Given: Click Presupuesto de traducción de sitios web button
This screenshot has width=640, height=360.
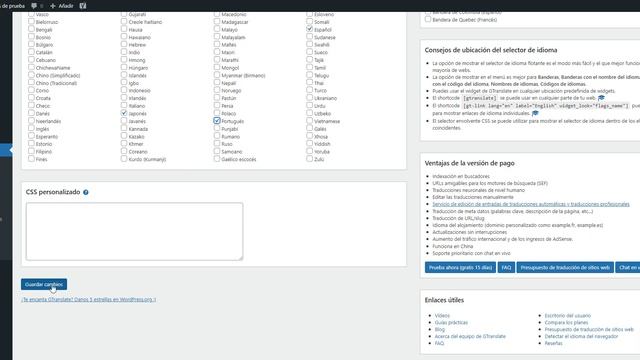Looking at the screenshot, I should click(x=565, y=267).
